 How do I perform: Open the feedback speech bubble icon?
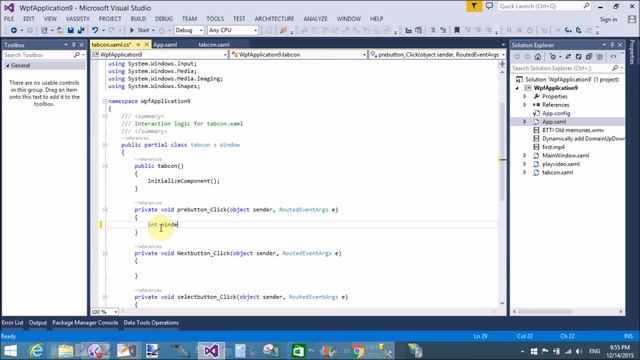(x=489, y=6)
